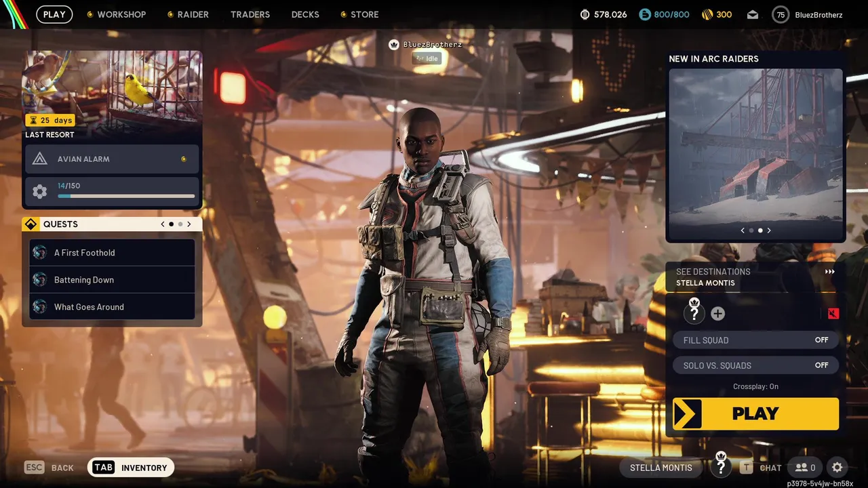Toggle Solo vs. Squads option
The image size is (868, 488).
click(x=755, y=365)
